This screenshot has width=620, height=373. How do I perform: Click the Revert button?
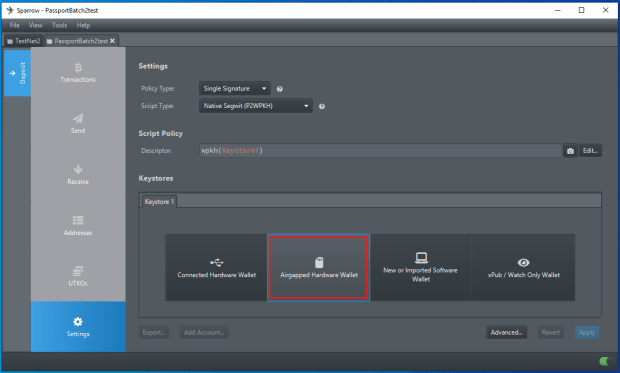(x=550, y=332)
